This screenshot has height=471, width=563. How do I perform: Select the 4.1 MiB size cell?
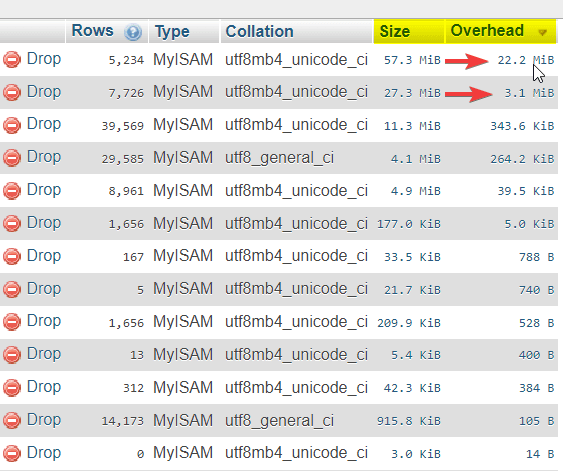coord(416,159)
